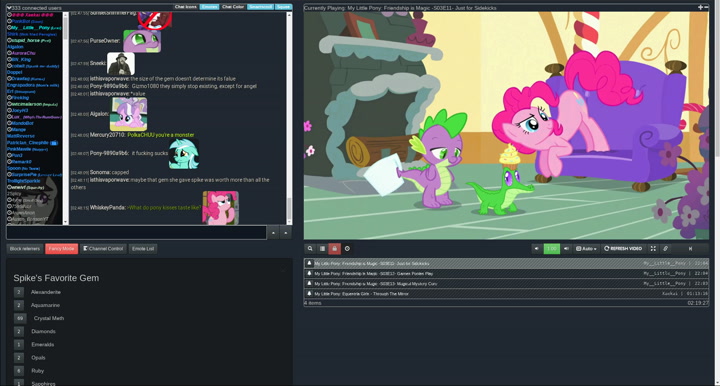Click first arrow button beside chat input
720x386 pixels.
coord(273,233)
